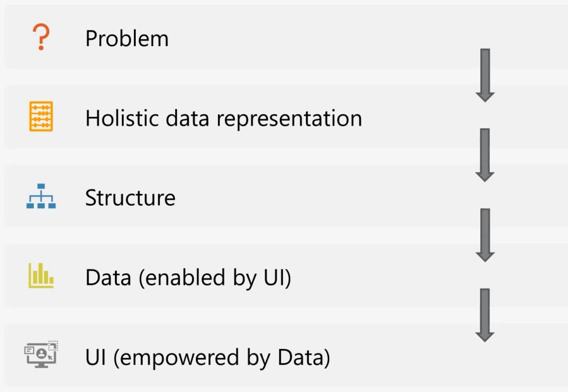
Task: Click the orange abacus icon
Action: (41, 116)
